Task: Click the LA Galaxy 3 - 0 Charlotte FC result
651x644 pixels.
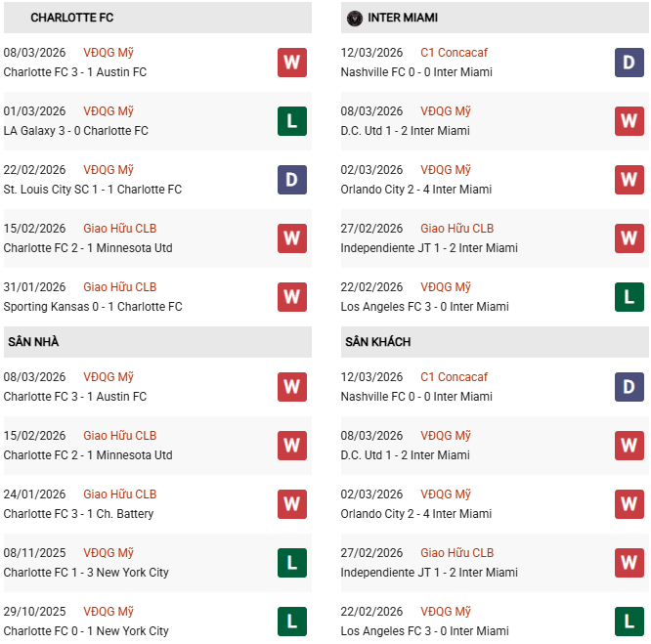Action: 76,131
